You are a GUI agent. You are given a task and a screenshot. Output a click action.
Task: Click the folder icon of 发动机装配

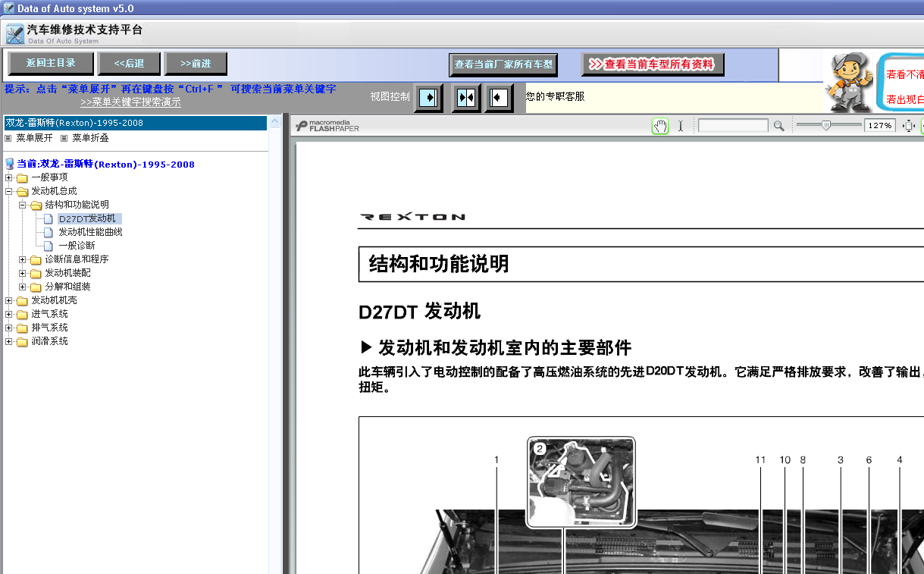click(36, 273)
